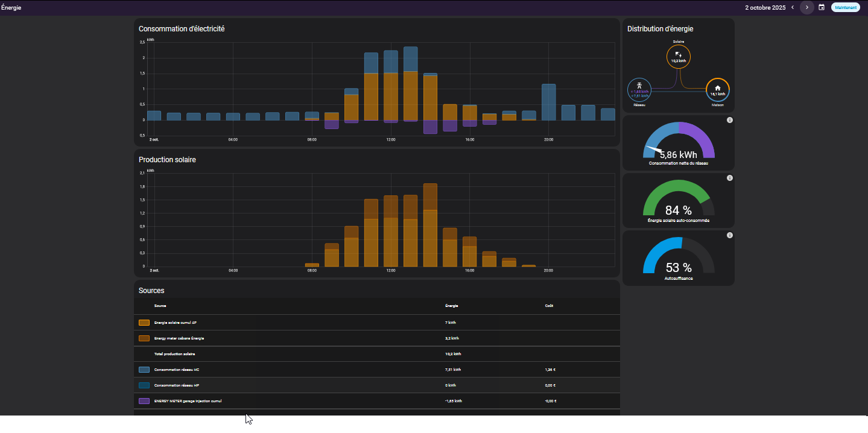The image size is (868, 433).
Task: Open the calendar date picker icon
Action: pos(822,7)
